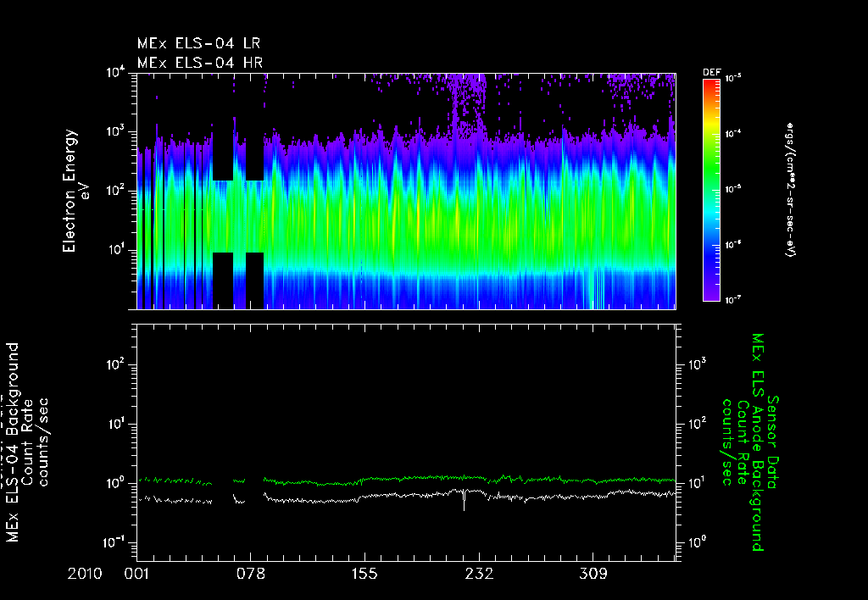The height and width of the screenshot is (600, 868).
Task: Click the 10² tick on the right anode axis
Action: pos(697,424)
